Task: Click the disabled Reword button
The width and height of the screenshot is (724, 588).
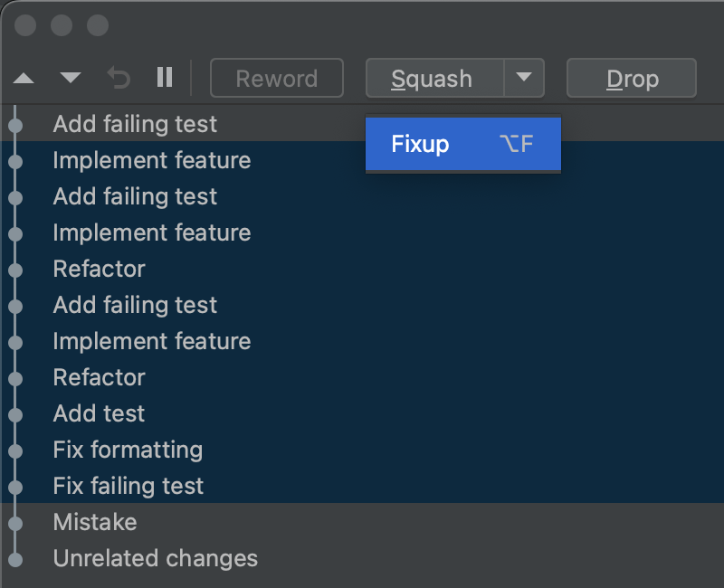Action: pos(276,78)
